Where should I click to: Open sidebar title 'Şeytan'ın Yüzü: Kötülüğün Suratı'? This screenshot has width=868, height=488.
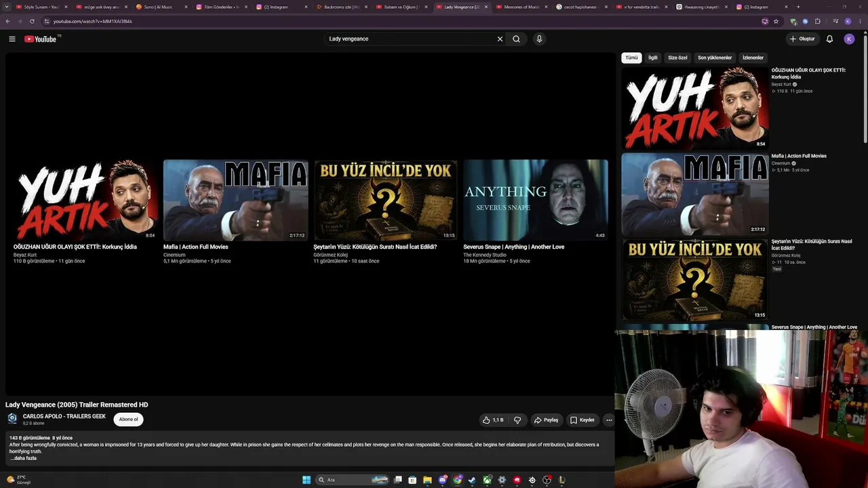click(812, 245)
